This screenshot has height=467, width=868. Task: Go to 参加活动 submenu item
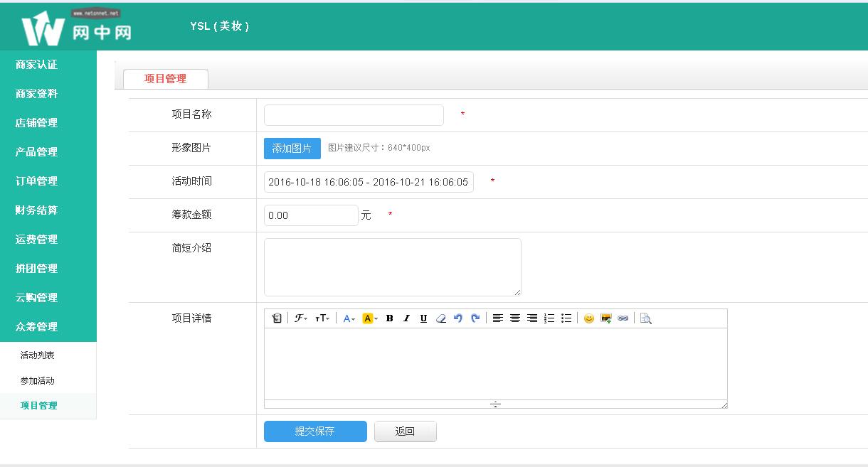pyautogui.click(x=37, y=381)
